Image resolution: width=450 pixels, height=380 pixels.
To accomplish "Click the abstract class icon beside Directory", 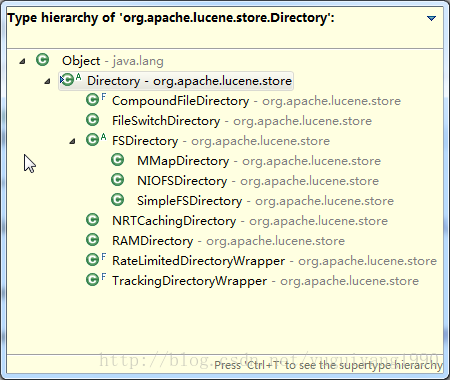I will click(x=70, y=80).
